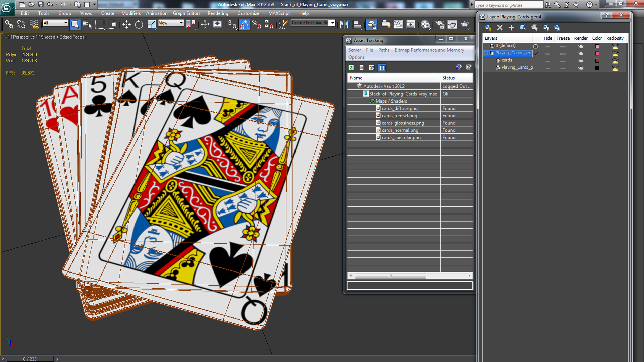This screenshot has height=362, width=644.
Task: Activate the Select and Rotate tool
Action: [139, 24]
